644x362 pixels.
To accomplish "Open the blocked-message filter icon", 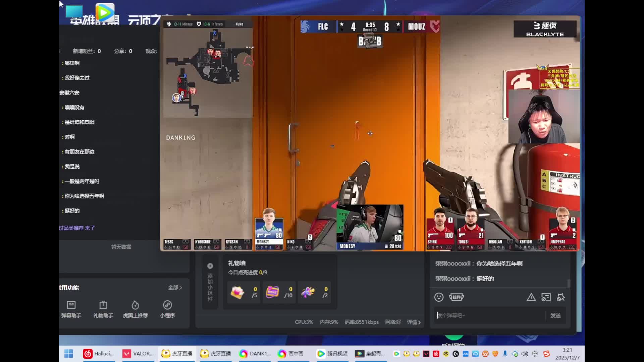I will [546, 297].
